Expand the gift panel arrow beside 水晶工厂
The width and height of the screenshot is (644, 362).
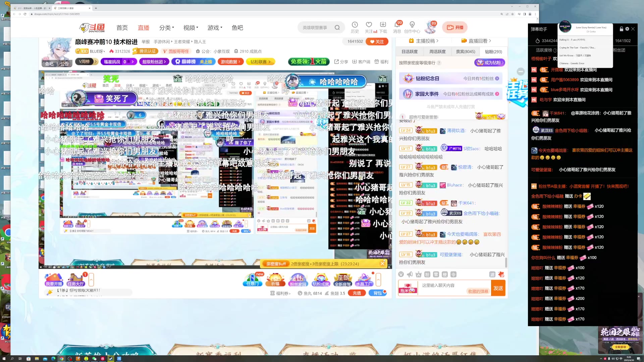pos(378,280)
